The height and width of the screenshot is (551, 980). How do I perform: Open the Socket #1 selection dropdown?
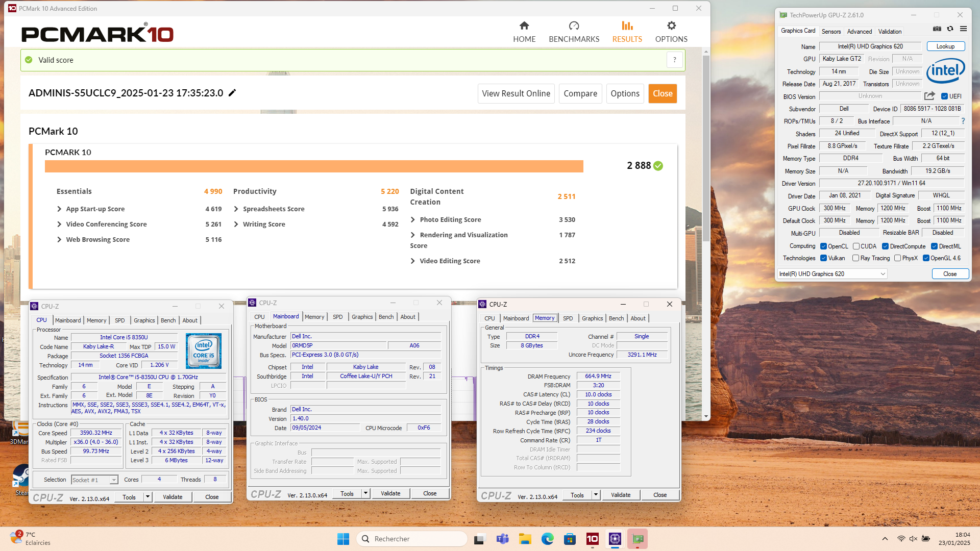click(x=94, y=480)
